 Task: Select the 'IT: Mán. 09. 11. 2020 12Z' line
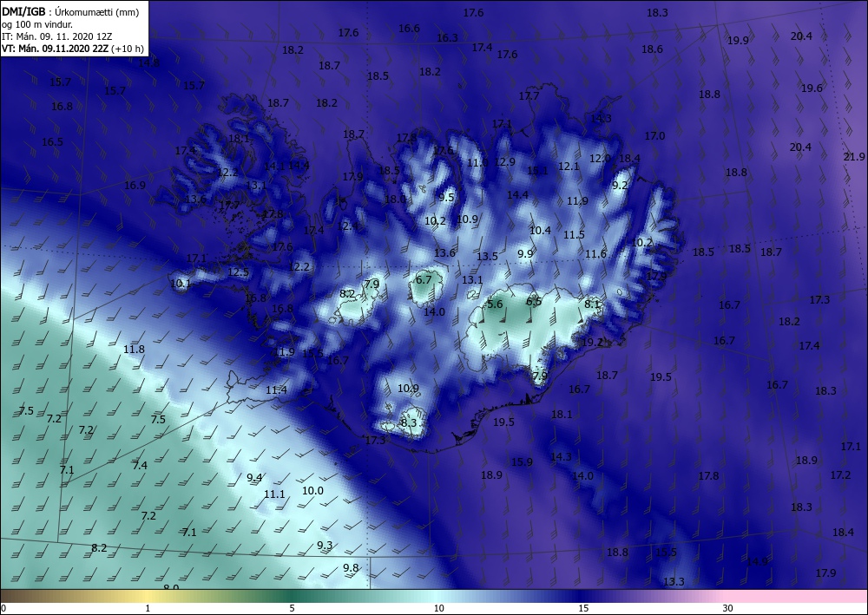pyautogui.click(x=57, y=36)
